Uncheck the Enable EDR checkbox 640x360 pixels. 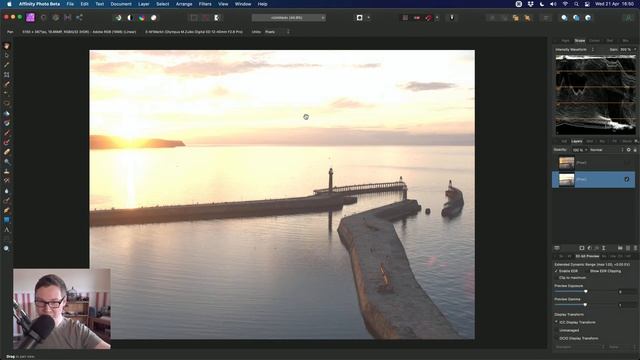coord(557,271)
